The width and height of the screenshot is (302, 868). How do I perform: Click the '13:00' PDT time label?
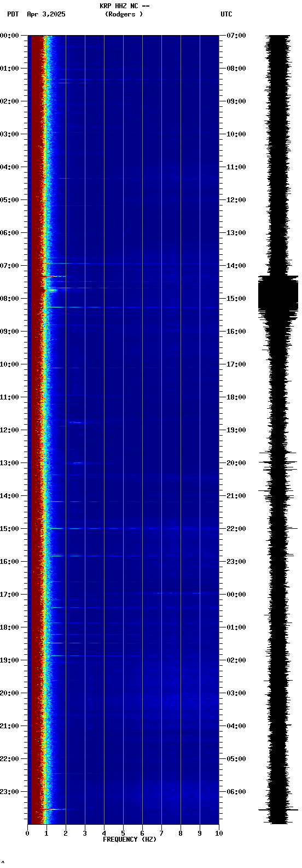point(9,463)
